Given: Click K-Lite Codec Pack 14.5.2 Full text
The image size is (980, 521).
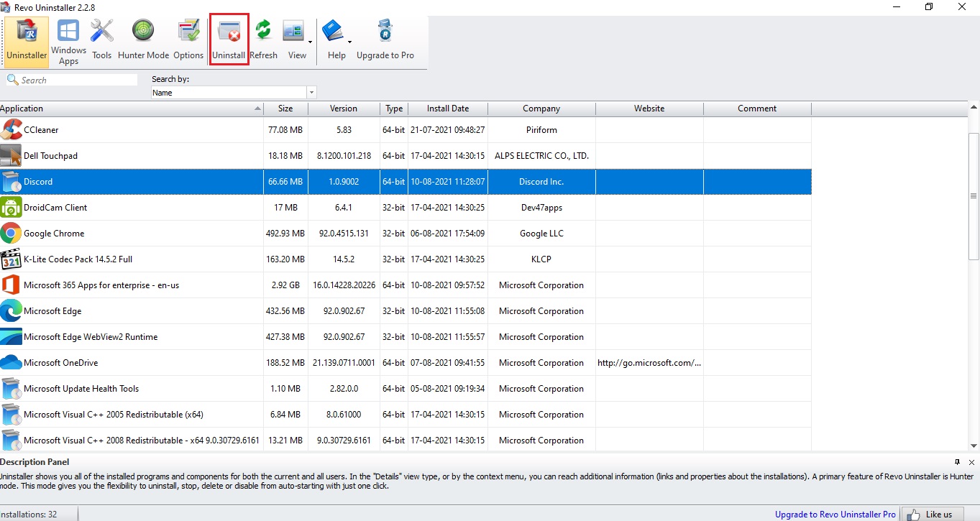Looking at the screenshot, I should [78, 259].
